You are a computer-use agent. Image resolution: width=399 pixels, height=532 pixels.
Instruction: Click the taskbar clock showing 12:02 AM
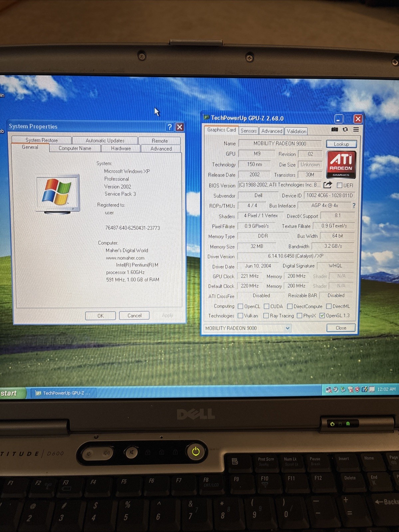[x=386, y=389]
